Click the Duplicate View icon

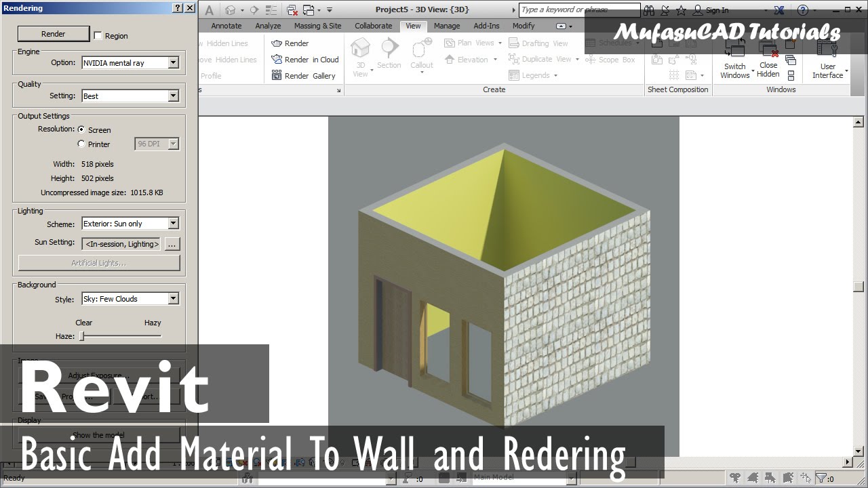(x=513, y=60)
